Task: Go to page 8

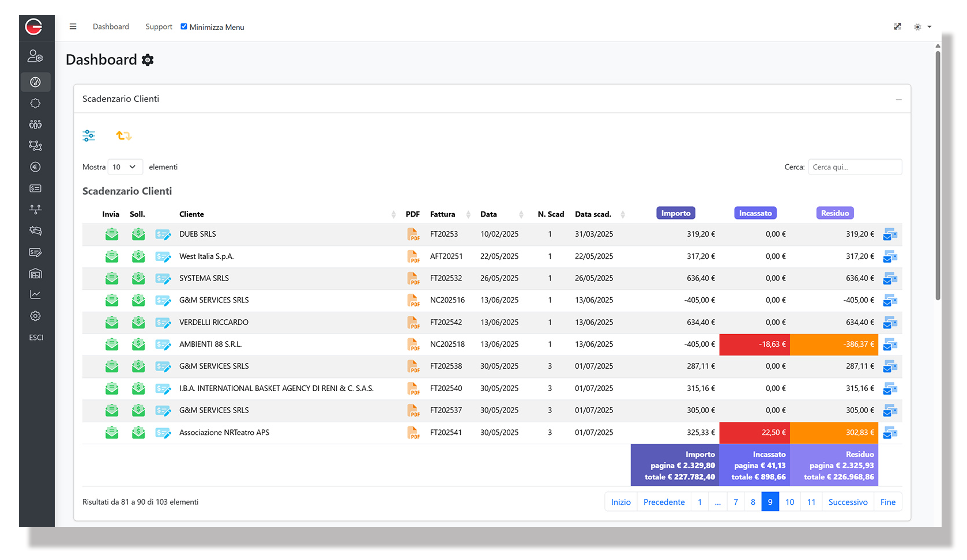Action: click(x=753, y=502)
